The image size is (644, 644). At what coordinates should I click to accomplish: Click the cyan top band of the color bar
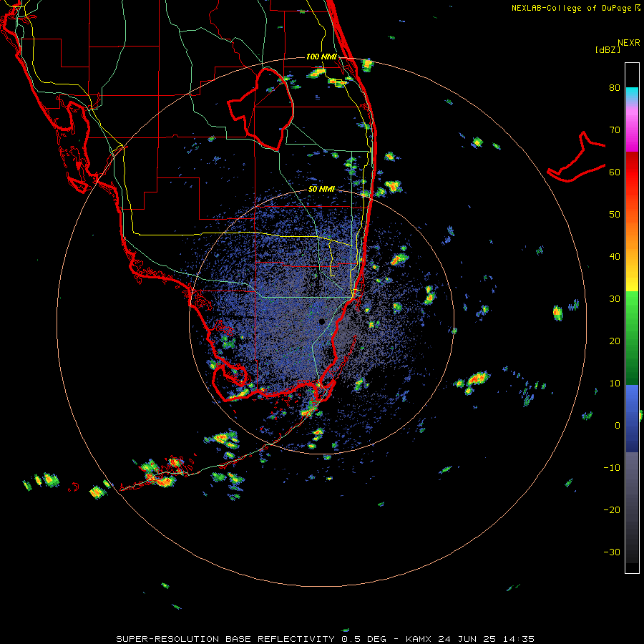tap(632, 94)
